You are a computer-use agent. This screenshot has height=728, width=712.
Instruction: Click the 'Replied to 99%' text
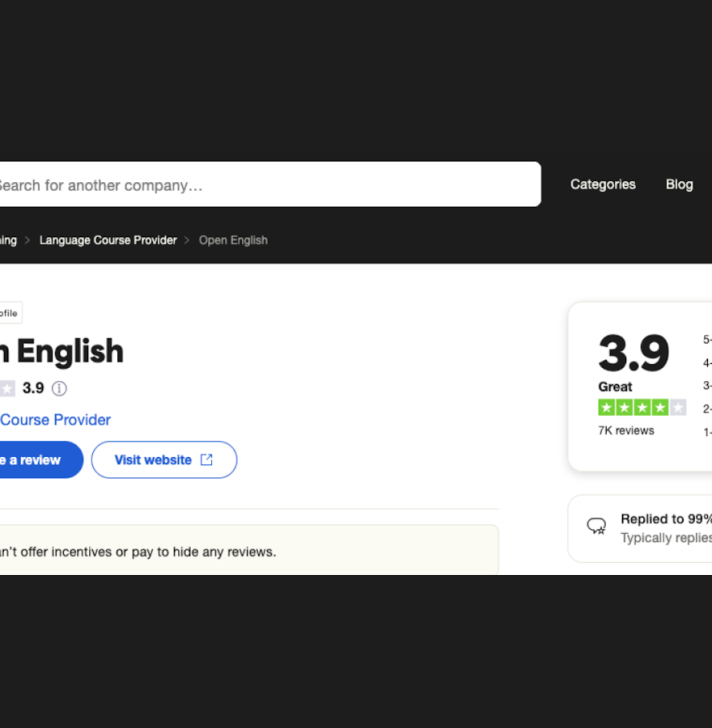666,519
